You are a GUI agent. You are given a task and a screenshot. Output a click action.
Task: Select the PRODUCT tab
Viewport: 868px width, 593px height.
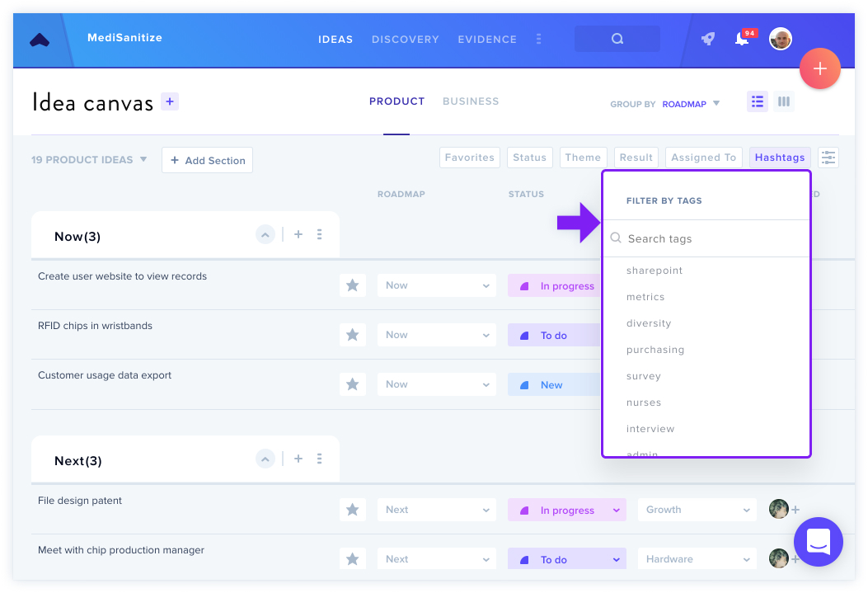(397, 101)
